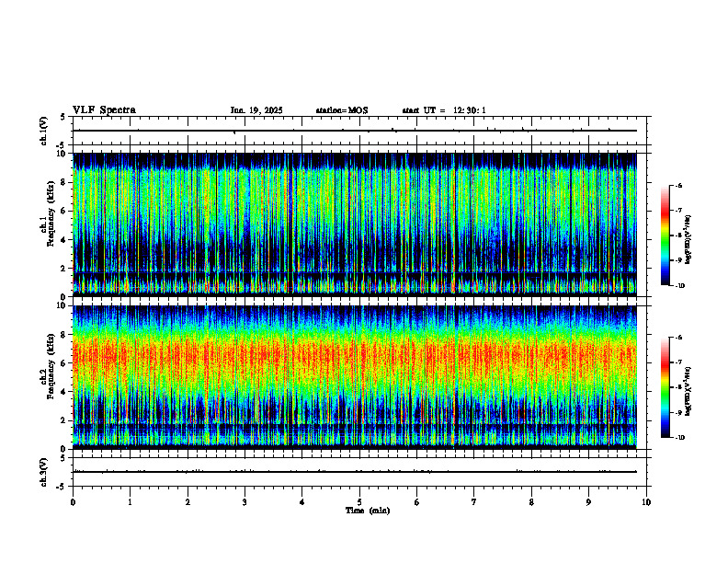Click the "-8" label on ch.1 colorbar
The width and height of the screenshot is (728, 563).
click(x=678, y=236)
